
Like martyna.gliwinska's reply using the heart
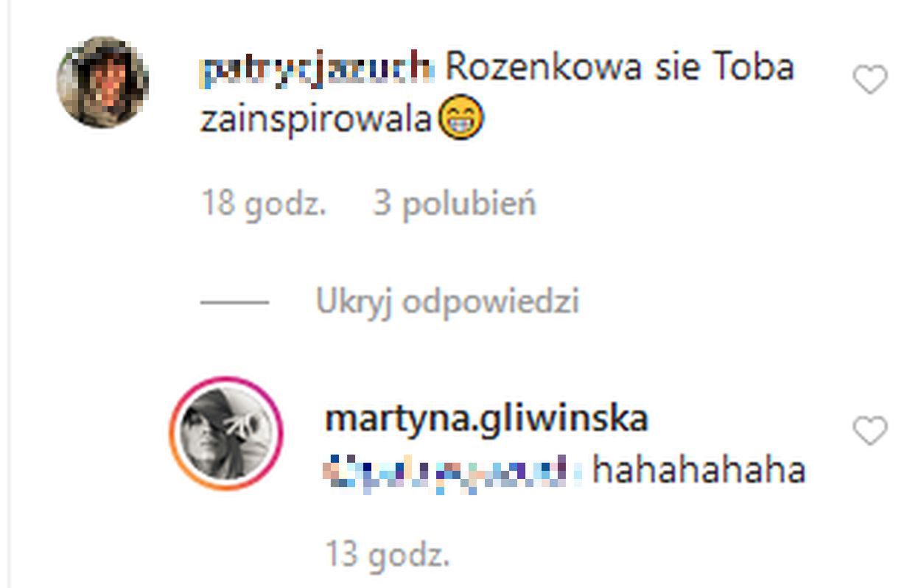coord(870,431)
